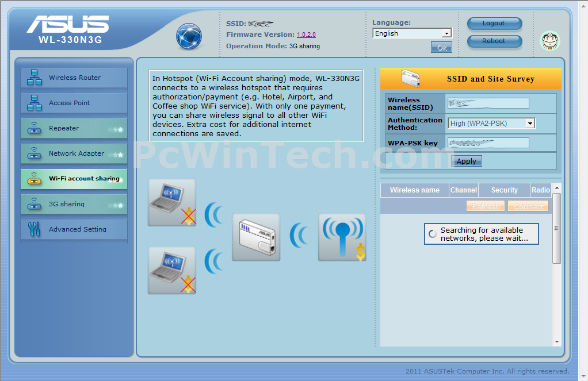Open the 3G sharing mode
Viewport: 588px width, 381px height.
point(74,204)
